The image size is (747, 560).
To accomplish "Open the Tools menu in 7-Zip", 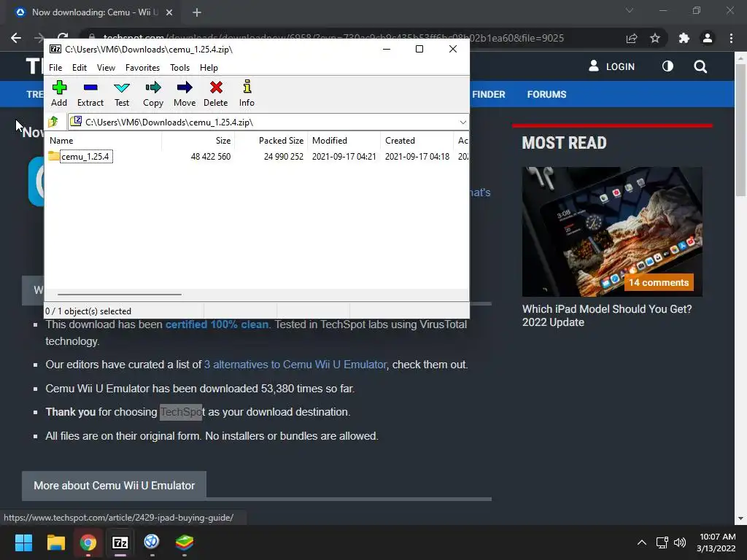I will (x=179, y=68).
